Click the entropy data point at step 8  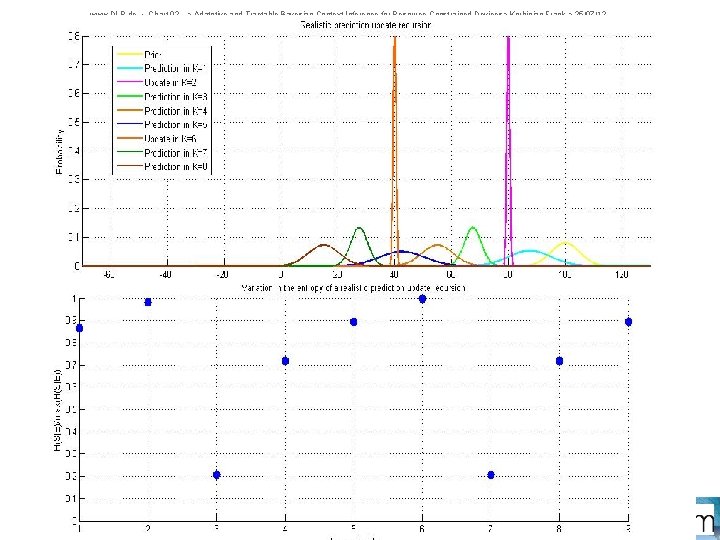(559, 361)
